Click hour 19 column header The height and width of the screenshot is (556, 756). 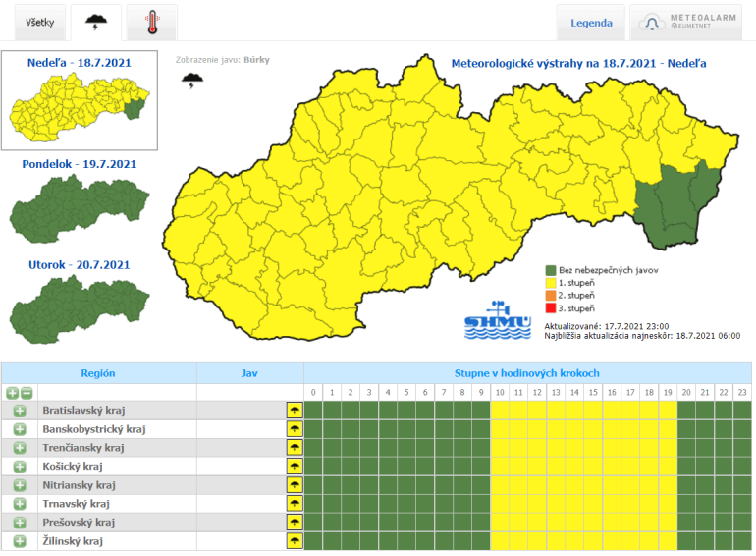[x=668, y=393]
